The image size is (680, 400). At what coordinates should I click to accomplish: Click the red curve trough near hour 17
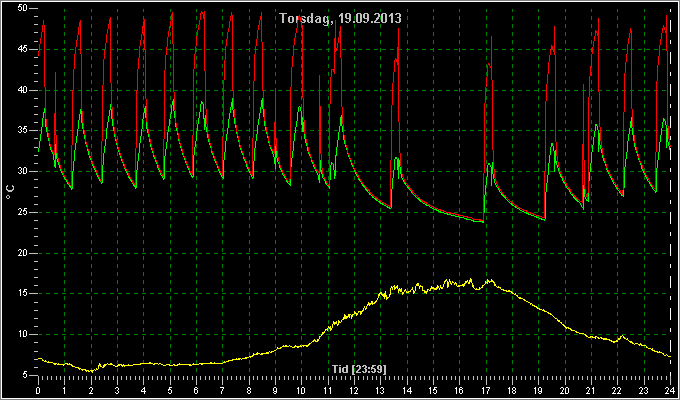click(482, 220)
